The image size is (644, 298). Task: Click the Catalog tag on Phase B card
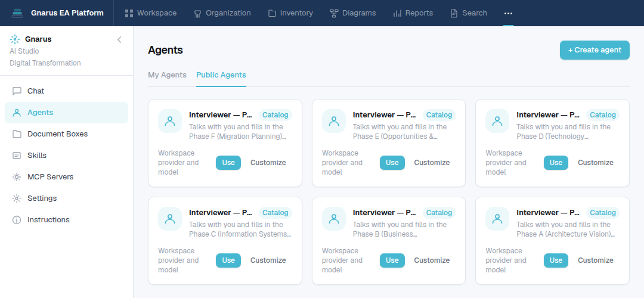pos(439,213)
